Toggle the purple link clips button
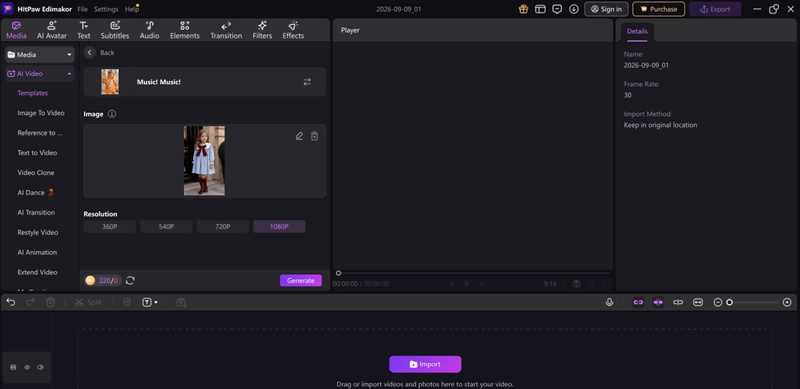Viewport: 800px width, 389px height. [x=638, y=302]
